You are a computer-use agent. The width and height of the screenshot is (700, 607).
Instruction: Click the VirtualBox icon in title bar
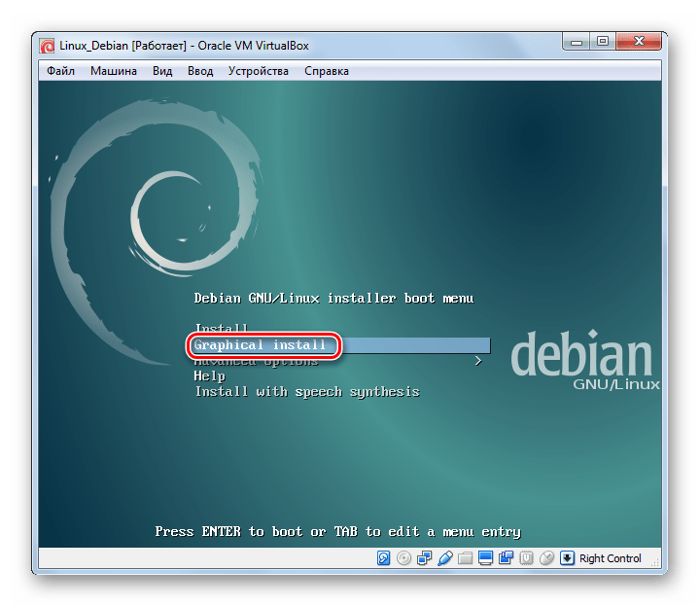[x=47, y=45]
